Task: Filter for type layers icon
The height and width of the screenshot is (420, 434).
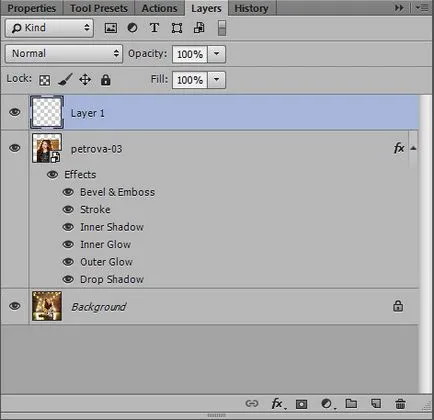Action: coord(154,28)
